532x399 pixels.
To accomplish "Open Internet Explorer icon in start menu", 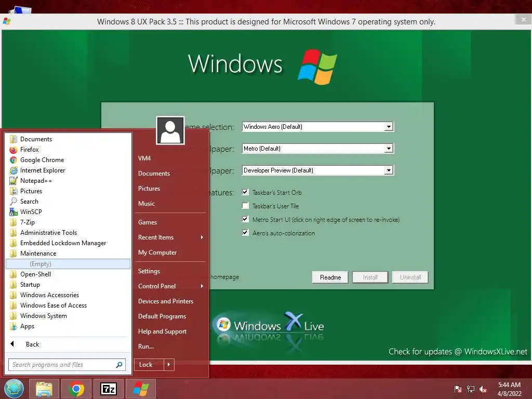I will (14, 170).
